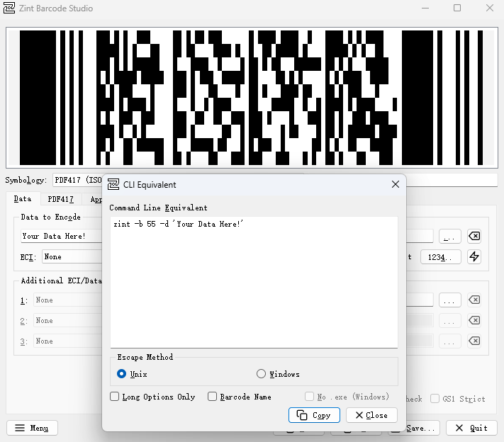The image size is (504, 442).
Task: Select the Unix escape method
Action: point(122,374)
